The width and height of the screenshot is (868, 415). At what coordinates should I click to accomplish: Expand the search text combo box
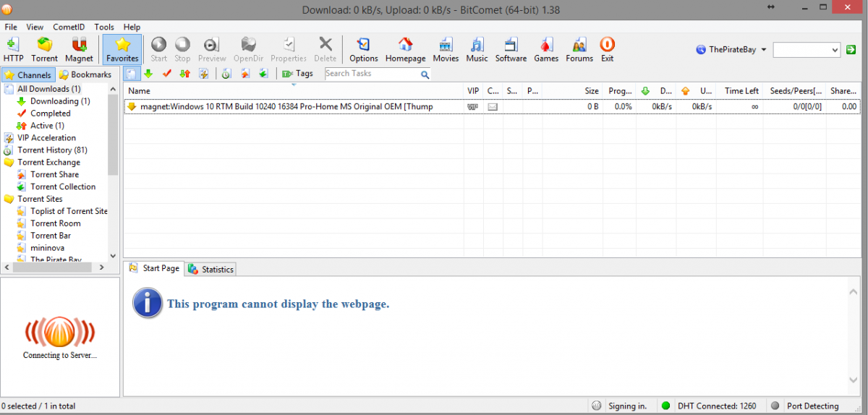[835, 50]
